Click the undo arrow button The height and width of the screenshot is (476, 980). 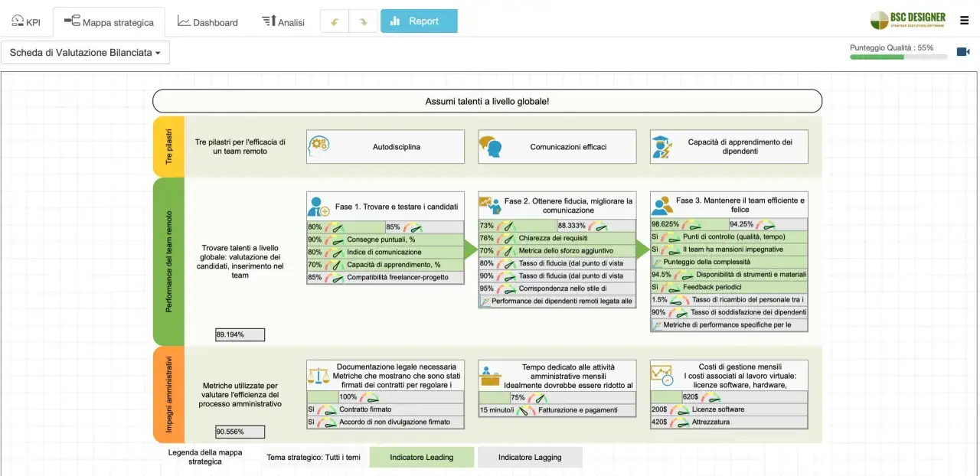335,21
